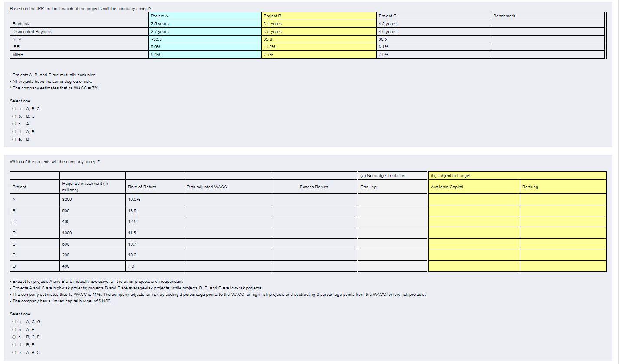Click the Project B column header

(319, 16)
